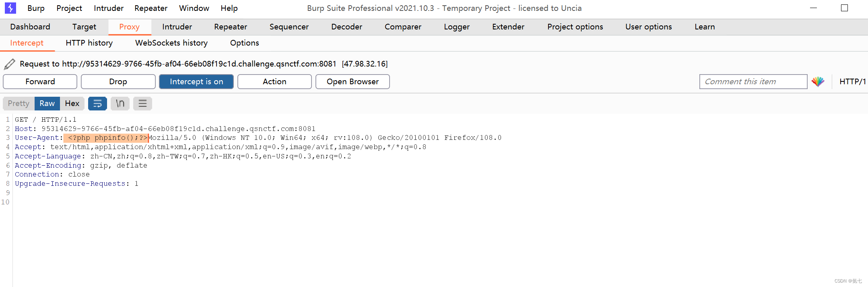
Task: Open the Decoder tab
Action: click(x=346, y=27)
